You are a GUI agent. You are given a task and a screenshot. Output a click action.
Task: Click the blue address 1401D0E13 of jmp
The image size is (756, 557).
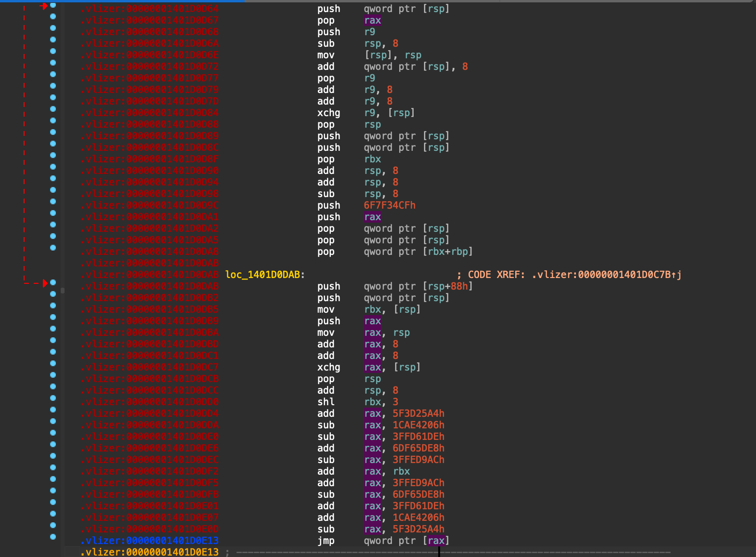[150, 541]
